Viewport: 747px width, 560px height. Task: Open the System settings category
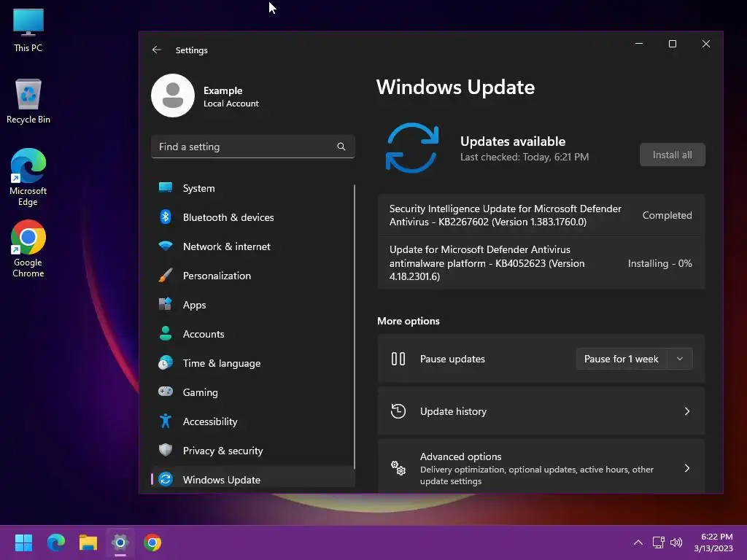tap(252, 187)
